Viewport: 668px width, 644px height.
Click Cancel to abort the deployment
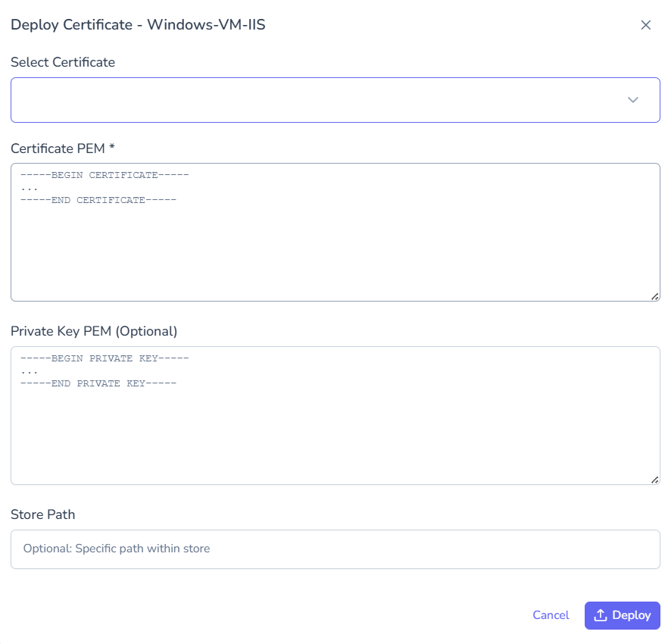point(551,615)
